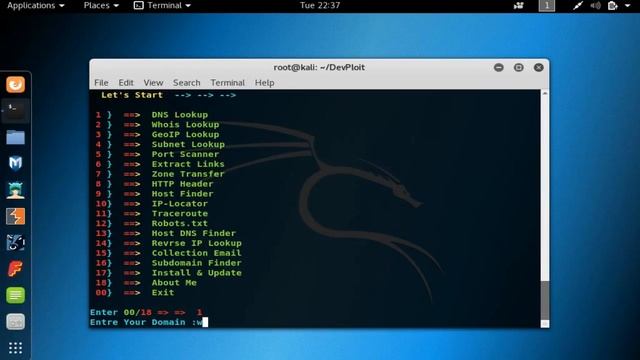Open the File menu in terminal
Image resolution: width=640 pixels, height=360 pixels.
101,83
